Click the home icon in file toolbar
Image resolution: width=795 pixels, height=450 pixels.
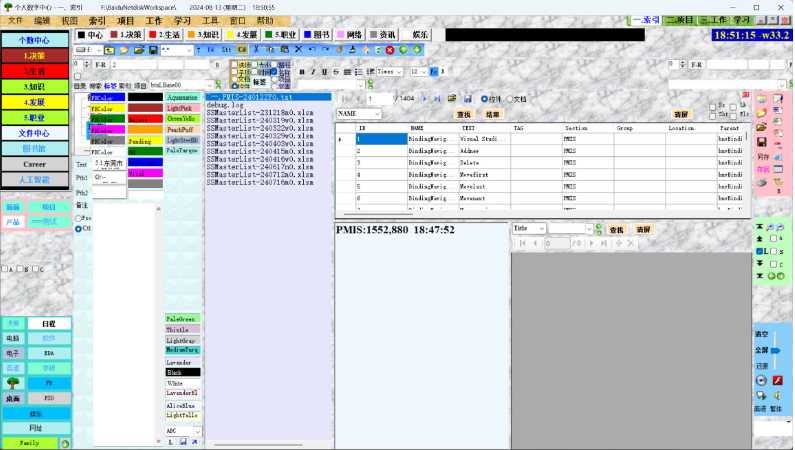(366, 50)
